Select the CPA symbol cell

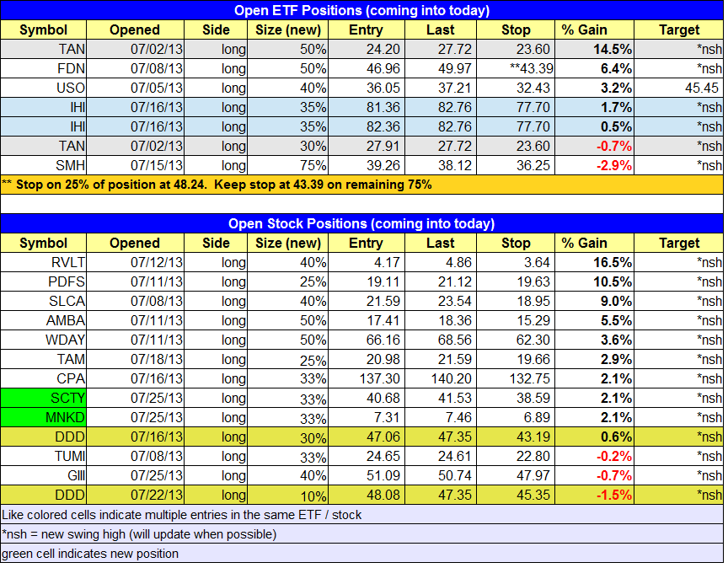(44, 379)
